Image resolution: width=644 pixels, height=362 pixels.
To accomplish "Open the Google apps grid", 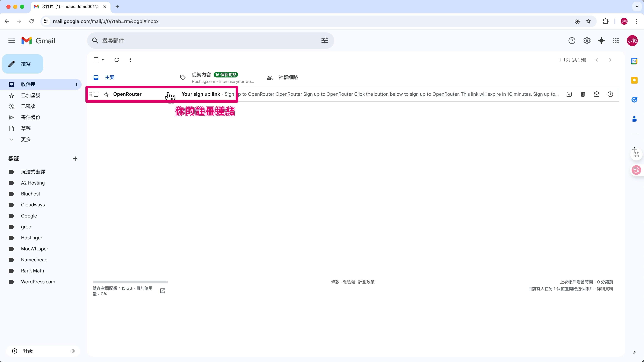I will (x=616, y=40).
